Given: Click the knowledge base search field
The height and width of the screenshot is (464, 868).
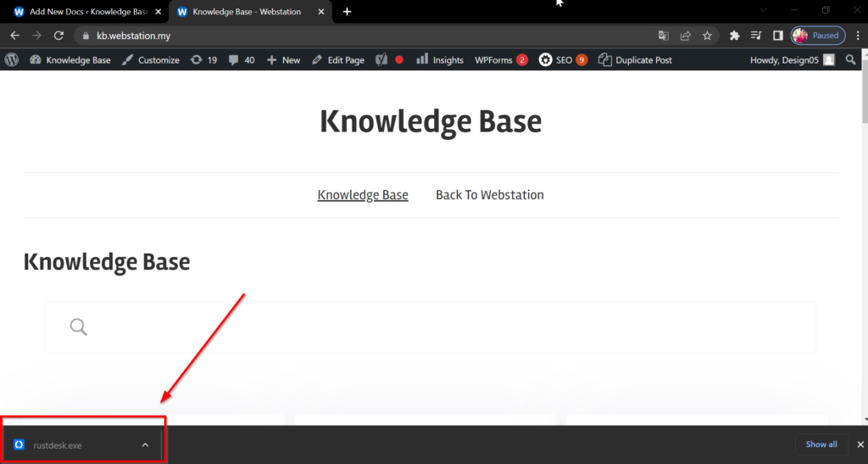Looking at the screenshot, I should [431, 327].
